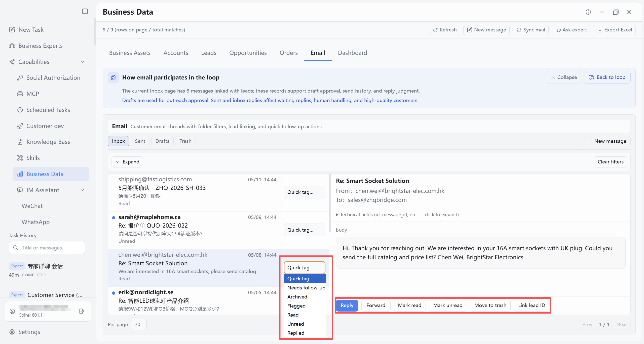
Task: Open Quick tag for sarah@maplehome.ca email
Action: click(305, 230)
